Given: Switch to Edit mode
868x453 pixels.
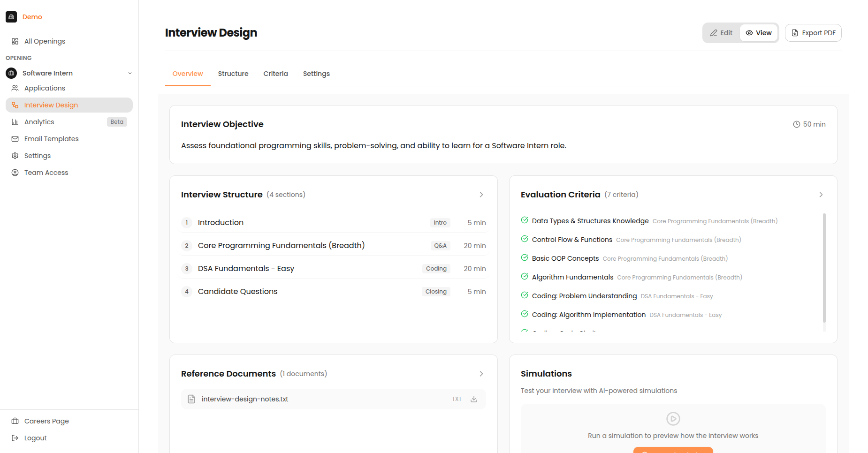Looking at the screenshot, I should (721, 32).
